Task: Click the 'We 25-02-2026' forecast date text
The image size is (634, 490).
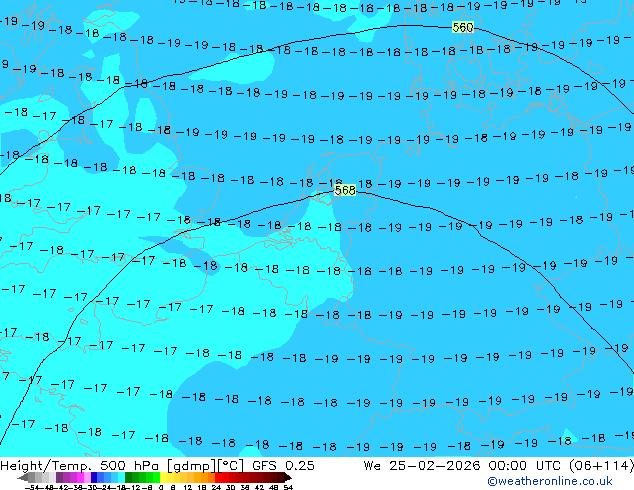Action: click(x=422, y=466)
